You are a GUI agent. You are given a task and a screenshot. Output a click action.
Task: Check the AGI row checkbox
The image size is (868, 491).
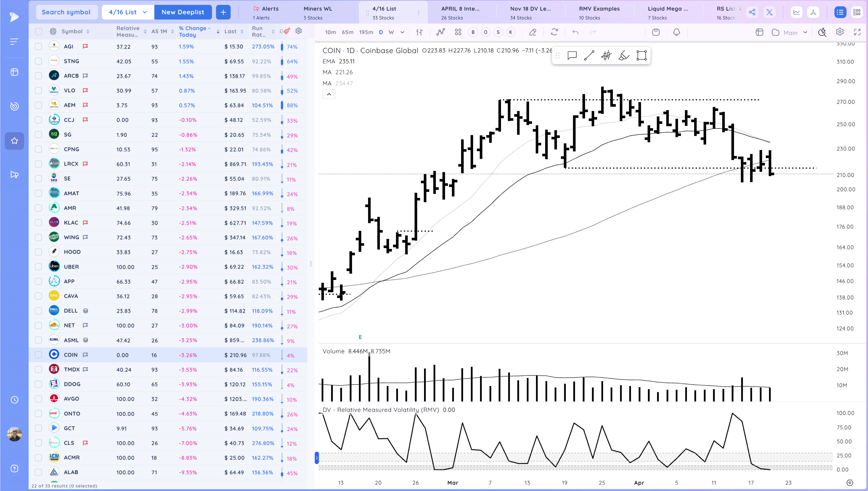pyautogui.click(x=38, y=47)
